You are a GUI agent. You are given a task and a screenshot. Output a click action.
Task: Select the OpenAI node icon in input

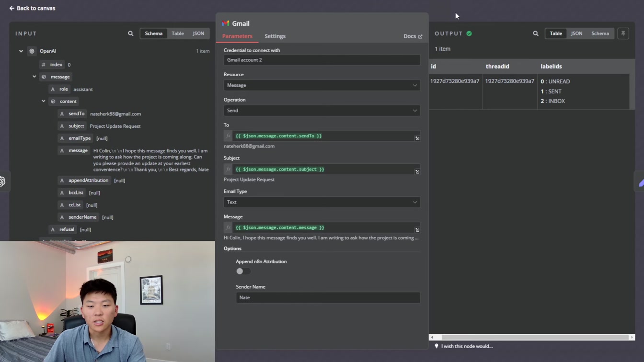pos(32,51)
